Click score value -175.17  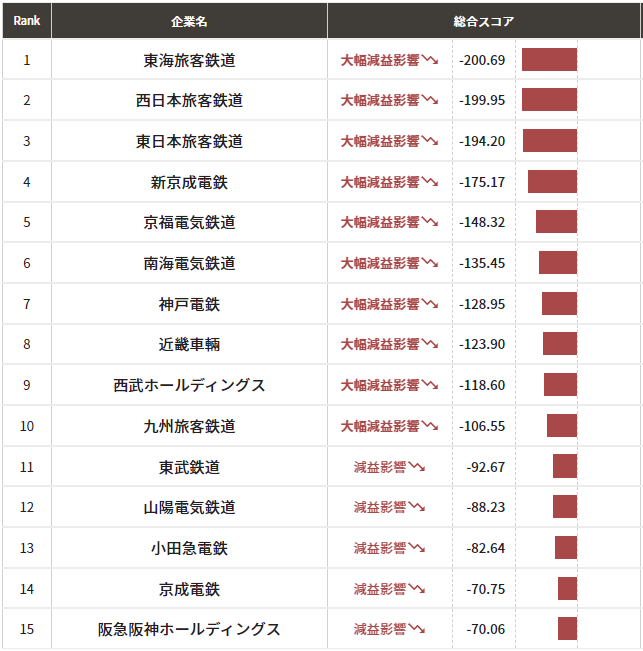pos(482,182)
